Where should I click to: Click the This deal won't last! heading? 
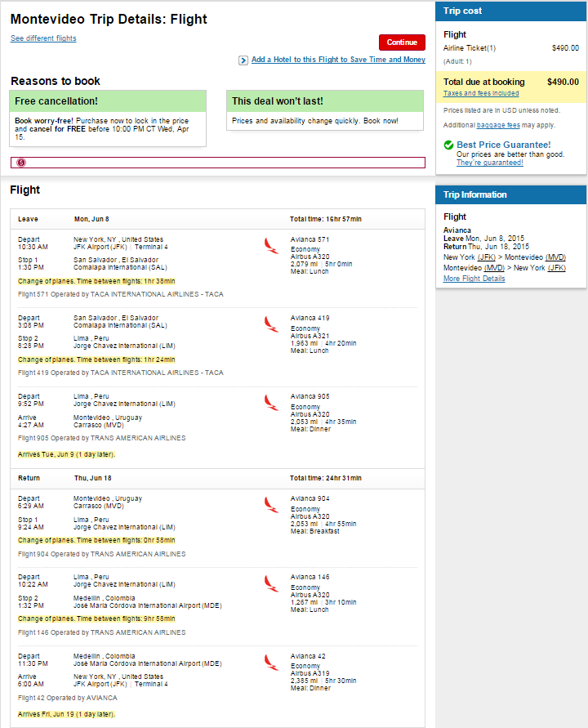click(278, 101)
